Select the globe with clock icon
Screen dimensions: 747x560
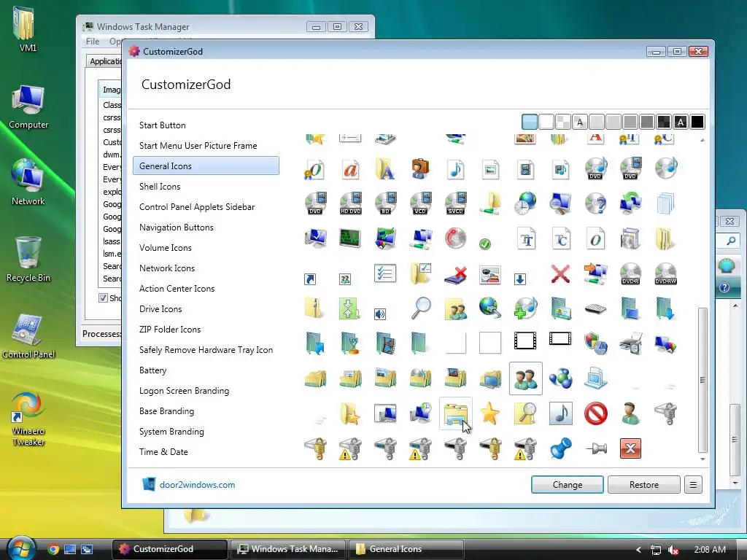(525, 203)
